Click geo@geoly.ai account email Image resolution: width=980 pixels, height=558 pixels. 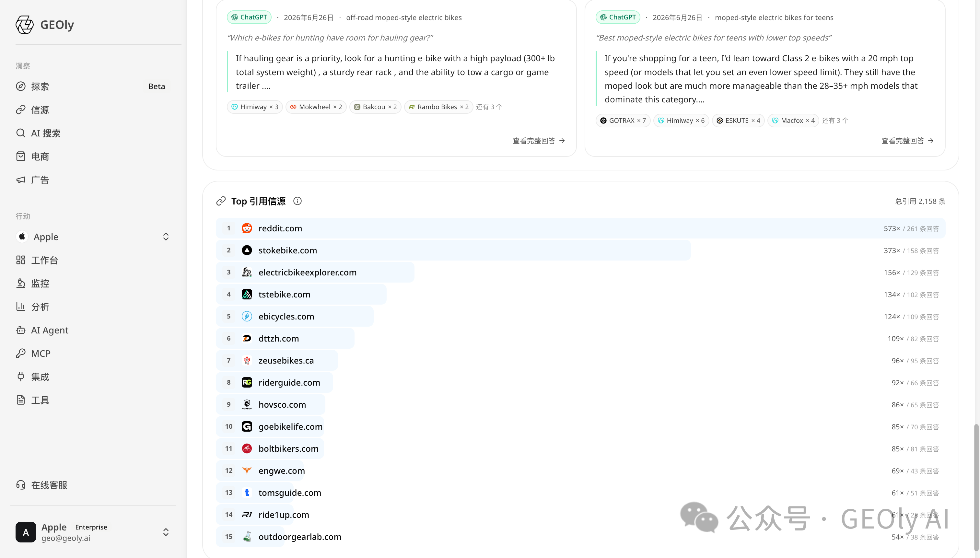pyautogui.click(x=66, y=538)
